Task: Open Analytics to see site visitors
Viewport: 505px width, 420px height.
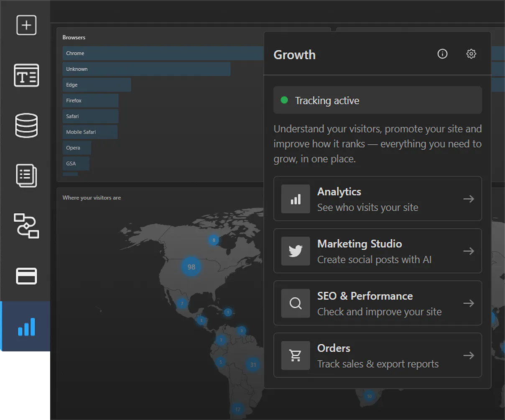Action: coord(377,199)
